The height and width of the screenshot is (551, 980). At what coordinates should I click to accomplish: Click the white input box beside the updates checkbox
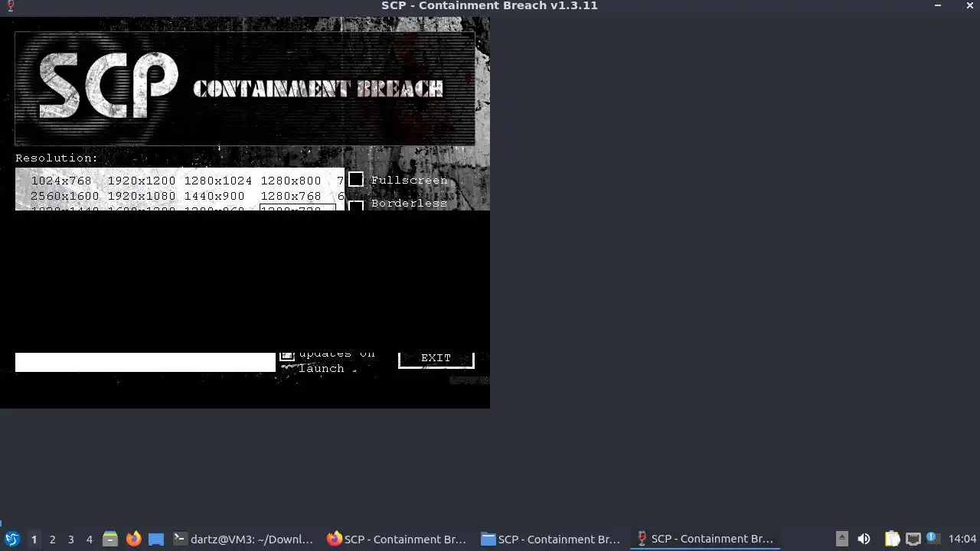click(145, 362)
